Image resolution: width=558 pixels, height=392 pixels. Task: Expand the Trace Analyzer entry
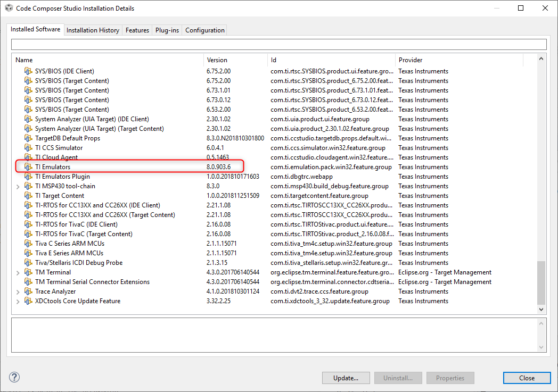(x=18, y=292)
